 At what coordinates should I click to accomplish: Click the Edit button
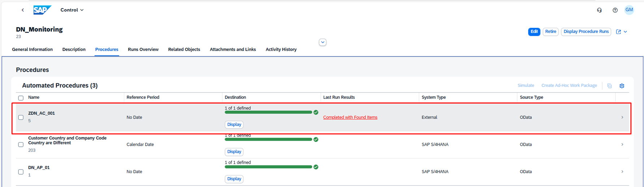click(534, 32)
